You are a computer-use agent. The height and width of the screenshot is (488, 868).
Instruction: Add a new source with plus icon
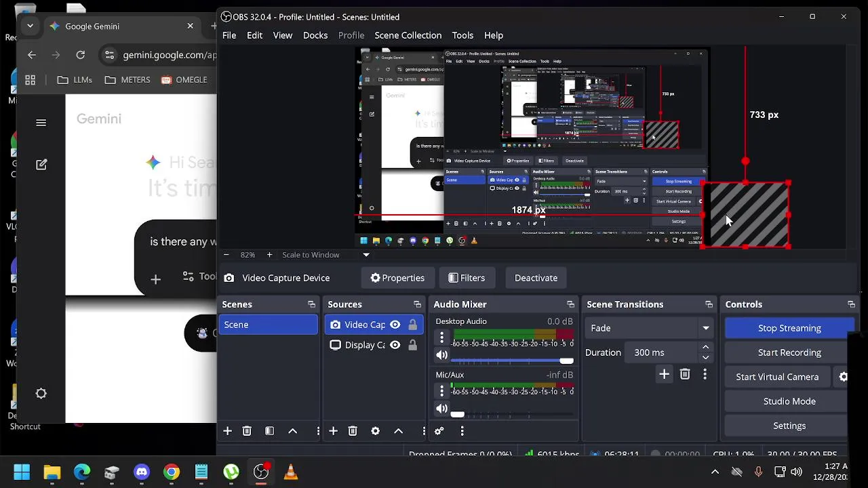pos(333,431)
